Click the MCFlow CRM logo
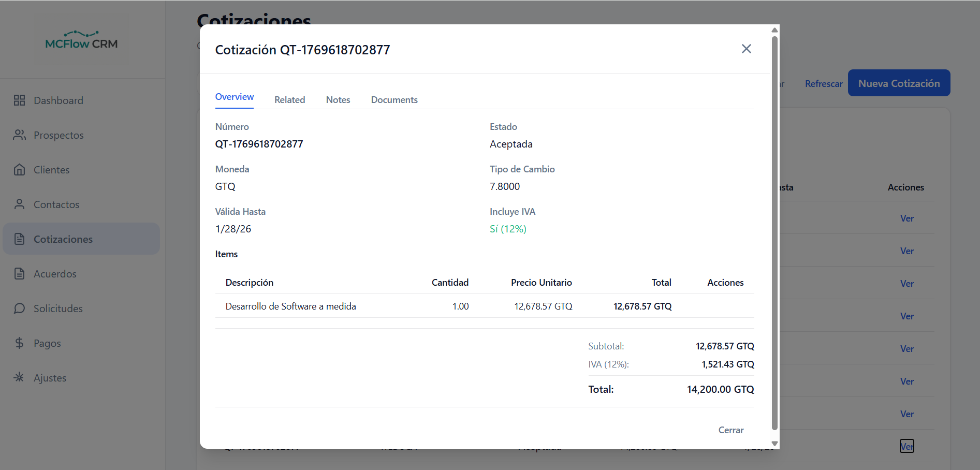This screenshot has width=980, height=470. [x=81, y=40]
